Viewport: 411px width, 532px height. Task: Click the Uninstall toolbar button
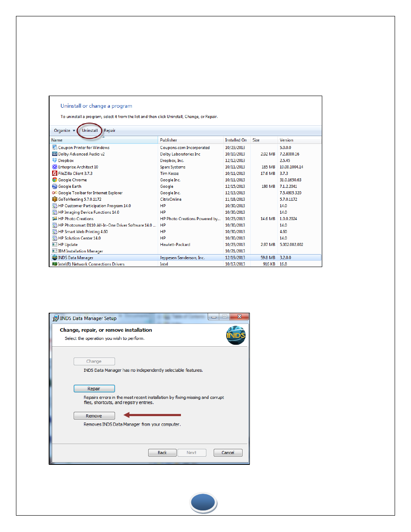90,131
